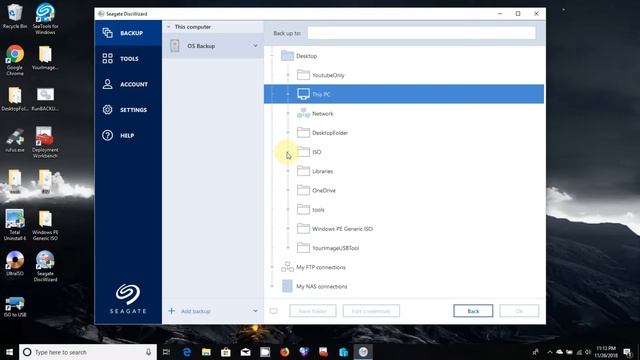
Task: Select the Desktop folder in tree
Action: click(306, 56)
